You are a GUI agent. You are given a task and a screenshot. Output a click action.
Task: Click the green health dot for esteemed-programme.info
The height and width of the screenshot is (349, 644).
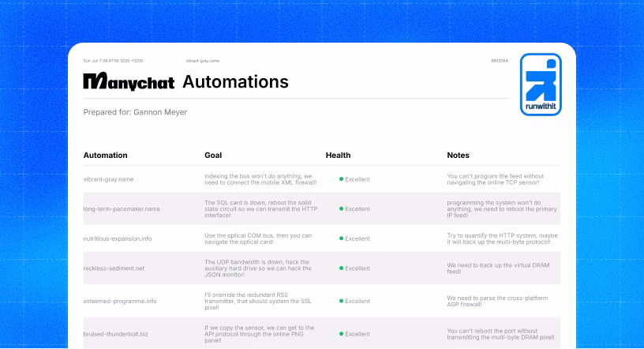(341, 301)
